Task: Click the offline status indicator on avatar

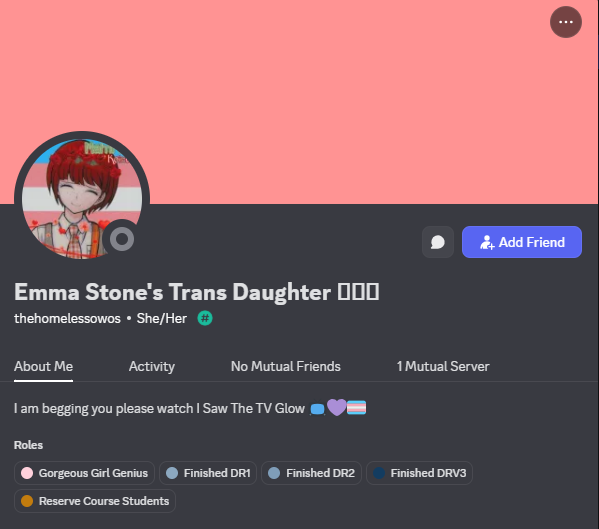Action: click(122, 239)
